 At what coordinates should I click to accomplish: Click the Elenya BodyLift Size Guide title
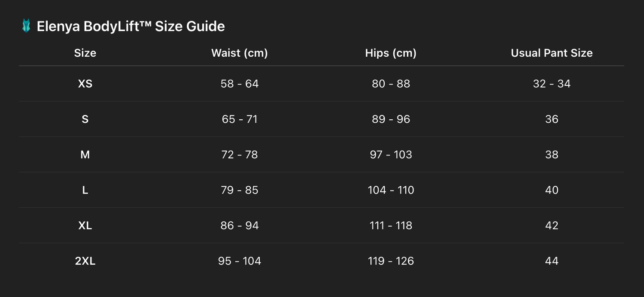point(131,26)
